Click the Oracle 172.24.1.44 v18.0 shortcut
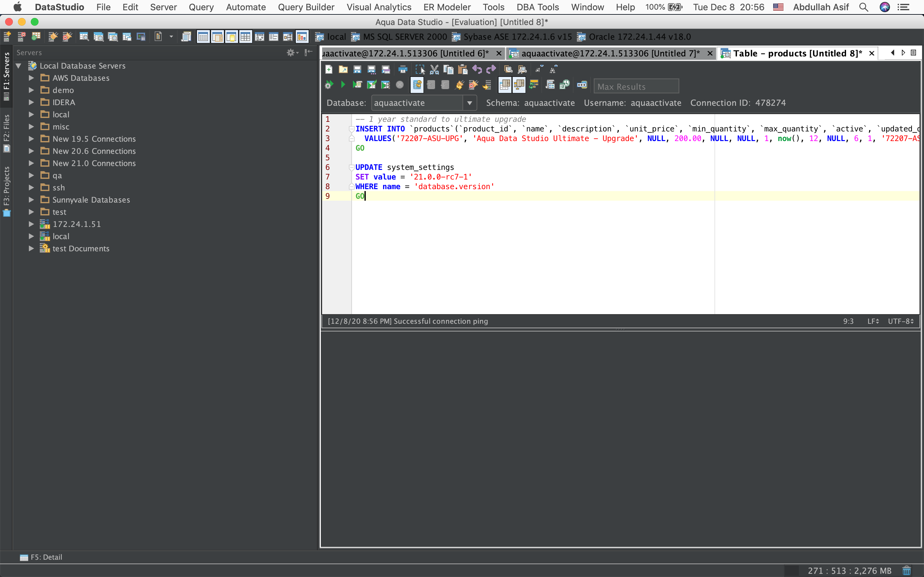Screen dimensions: 924x577 [x=634, y=37]
